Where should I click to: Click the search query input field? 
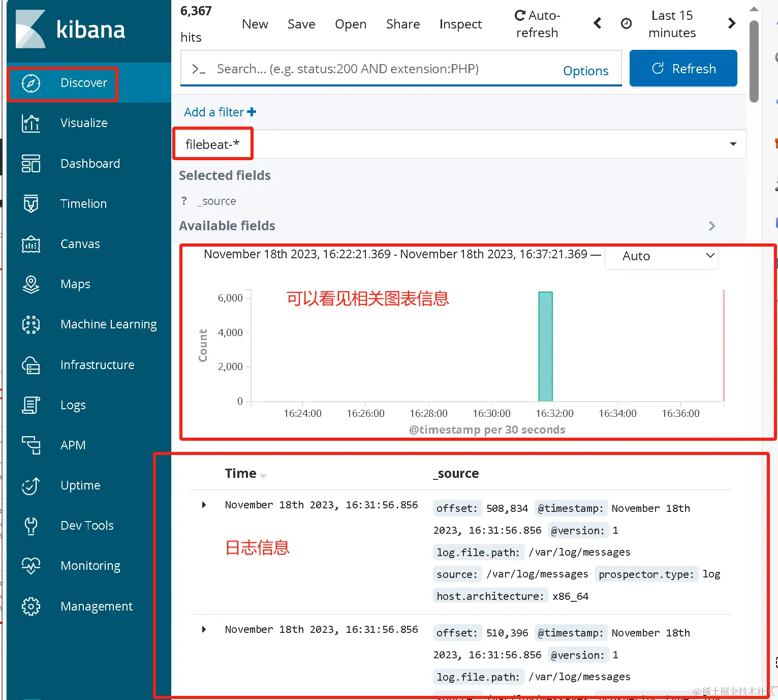click(386, 69)
